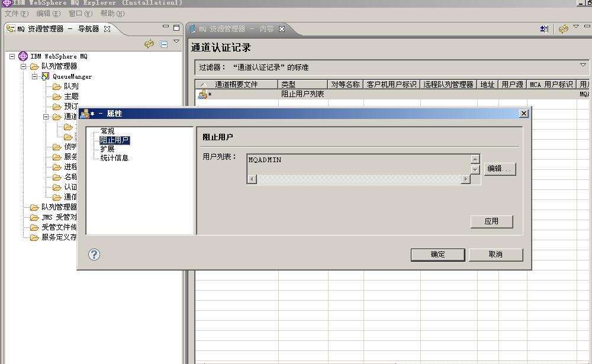Select the 服务定义存储库 folder
592x364 pixels.
tap(53, 237)
